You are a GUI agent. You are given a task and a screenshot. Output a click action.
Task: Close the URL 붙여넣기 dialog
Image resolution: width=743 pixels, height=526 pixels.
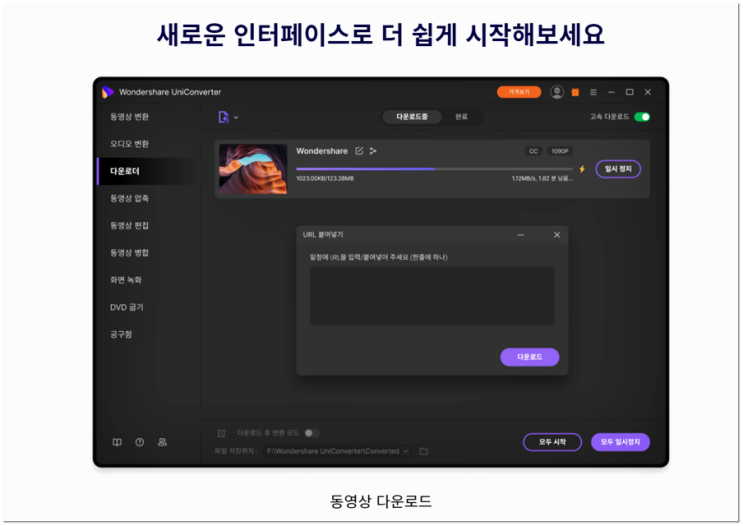557,235
